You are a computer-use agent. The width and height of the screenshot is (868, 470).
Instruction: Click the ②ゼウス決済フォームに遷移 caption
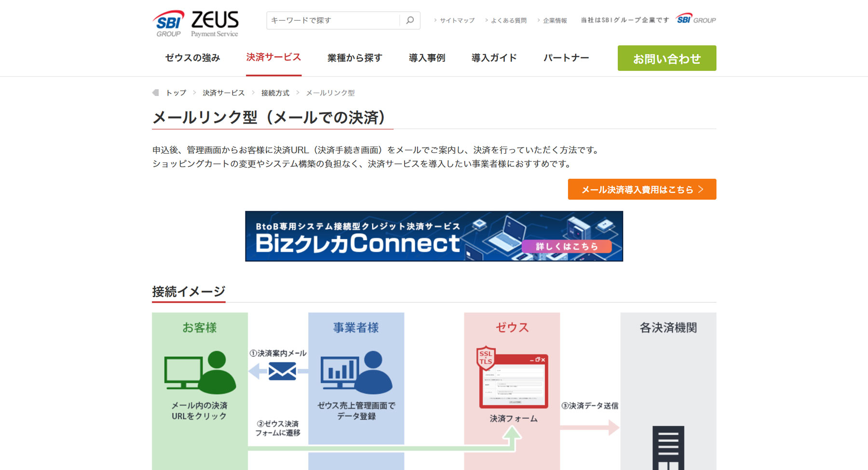point(278,428)
